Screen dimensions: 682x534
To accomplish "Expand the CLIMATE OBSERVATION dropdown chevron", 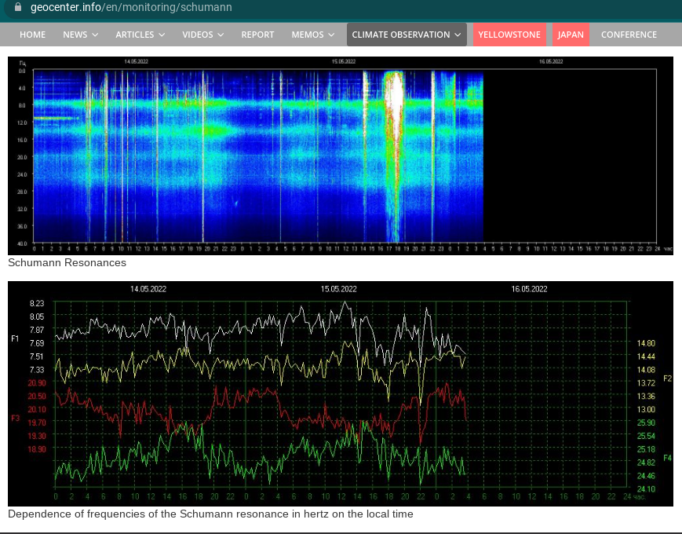I will pyautogui.click(x=458, y=35).
